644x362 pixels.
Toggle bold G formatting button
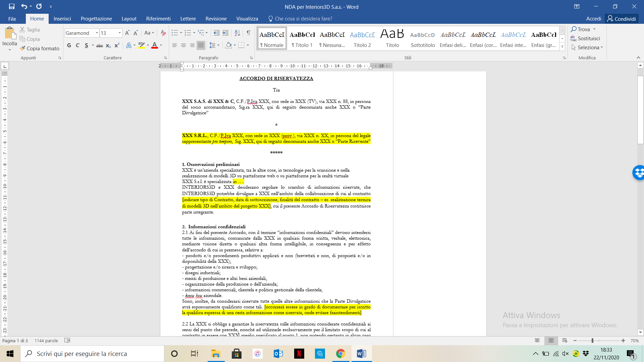pos(69,45)
